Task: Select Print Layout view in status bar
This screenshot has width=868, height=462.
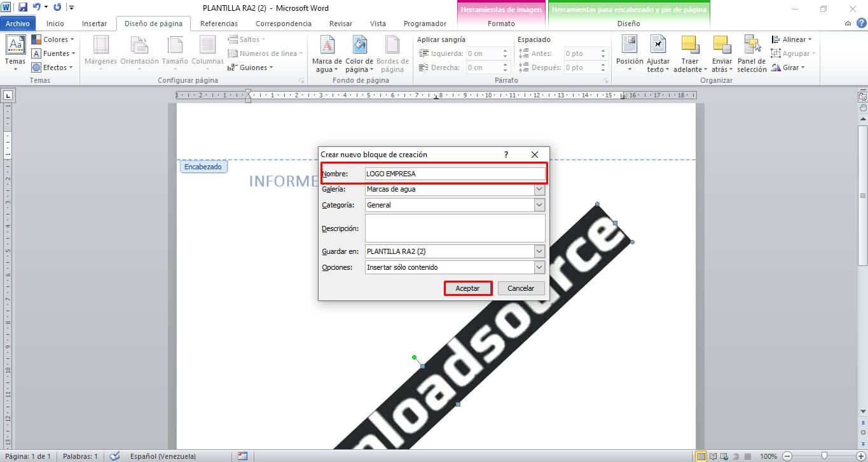Action: pos(701,456)
